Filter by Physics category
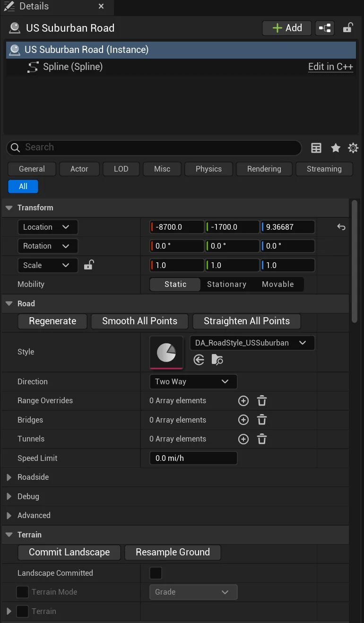 tap(208, 169)
